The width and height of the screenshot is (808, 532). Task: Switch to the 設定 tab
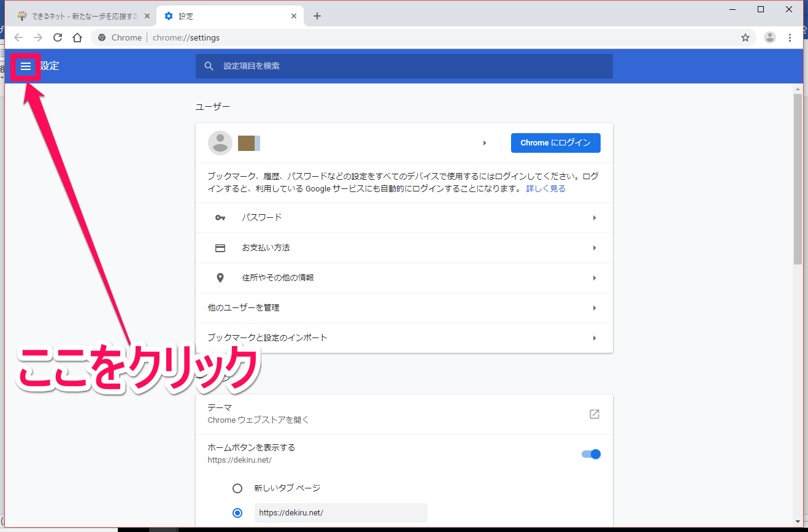point(230,16)
